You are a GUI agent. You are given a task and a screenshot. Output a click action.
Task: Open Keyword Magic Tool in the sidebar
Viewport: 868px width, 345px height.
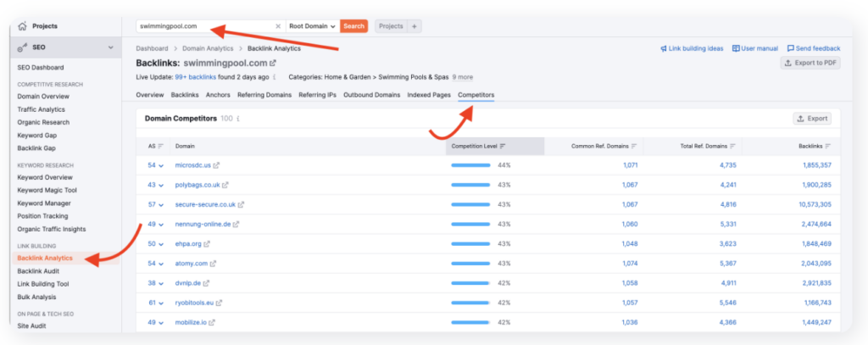[x=47, y=190]
